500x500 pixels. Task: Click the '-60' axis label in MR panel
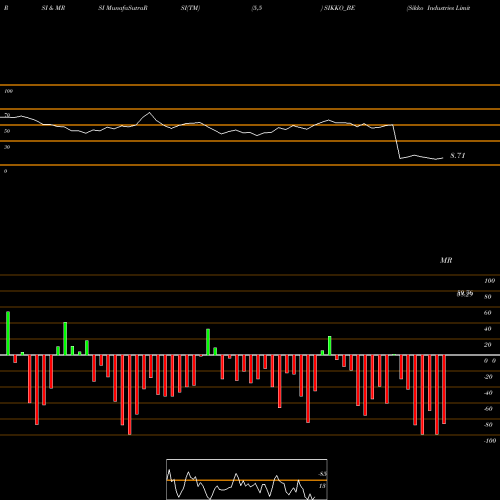(x=488, y=409)
